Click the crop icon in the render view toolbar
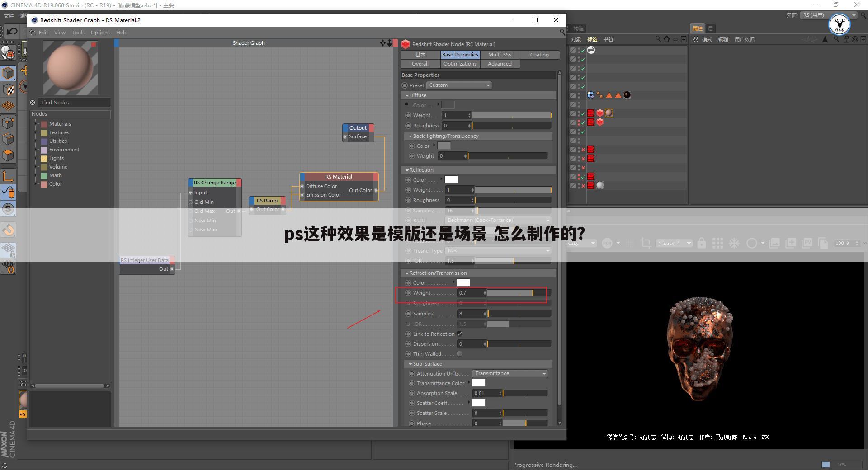Screen dimensions: 868x470 click(646, 243)
